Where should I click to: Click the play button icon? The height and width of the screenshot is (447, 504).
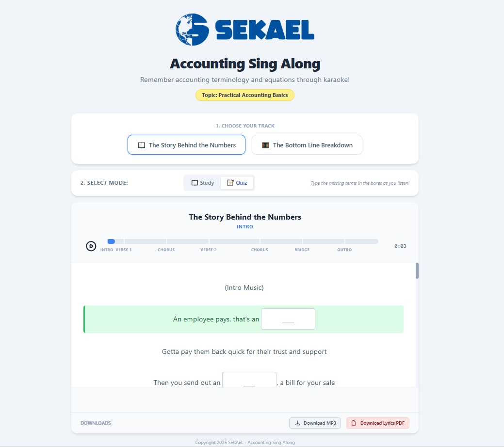pyautogui.click(x=91, y=246)
